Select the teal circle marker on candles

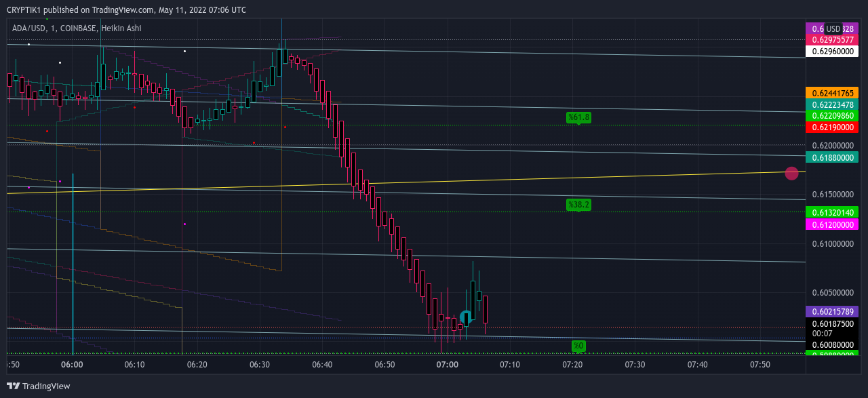point(466,317)
